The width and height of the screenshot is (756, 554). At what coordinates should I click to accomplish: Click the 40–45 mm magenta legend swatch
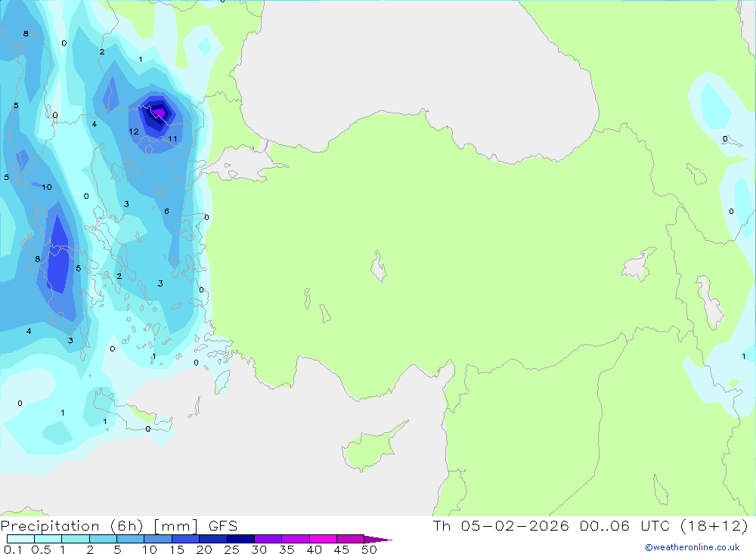pos(323,539)
